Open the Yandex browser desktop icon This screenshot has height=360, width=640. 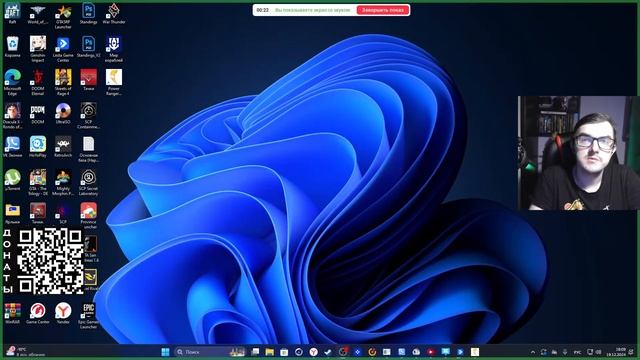point(63,313)
